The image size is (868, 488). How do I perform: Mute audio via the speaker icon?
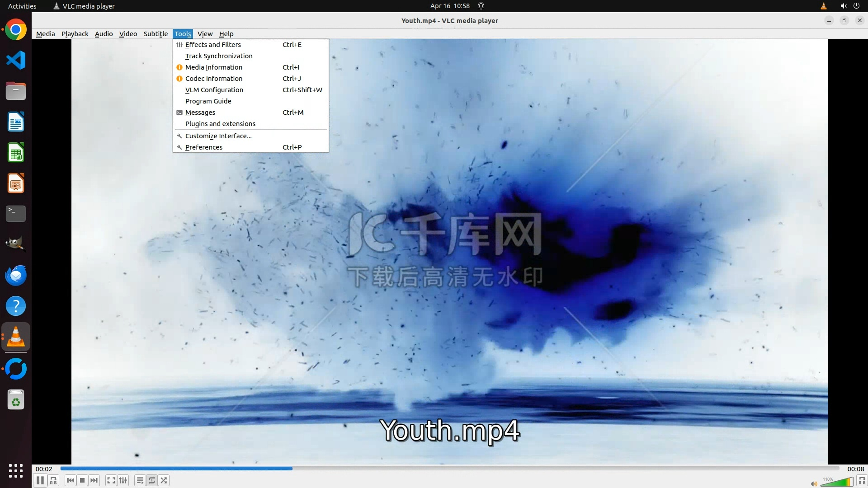(814, 483)
